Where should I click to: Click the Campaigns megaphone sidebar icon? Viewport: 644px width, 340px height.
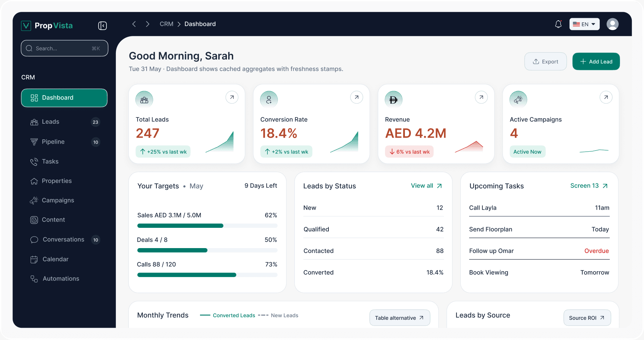point(34,200)
